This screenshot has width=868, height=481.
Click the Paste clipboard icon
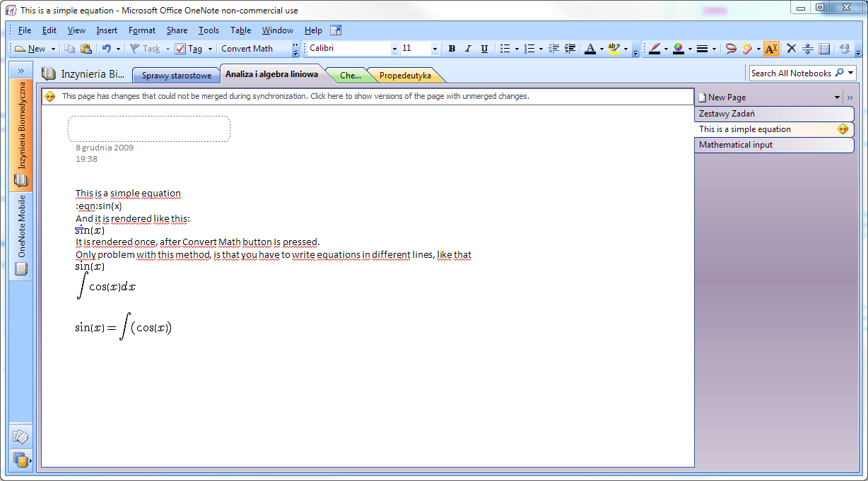[86, 49]
